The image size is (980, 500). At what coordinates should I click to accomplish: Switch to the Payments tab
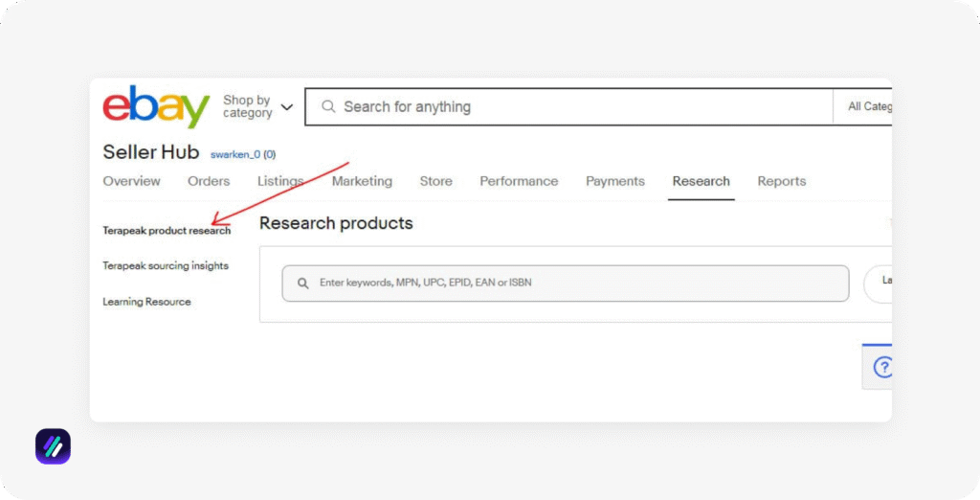[615, 181]
